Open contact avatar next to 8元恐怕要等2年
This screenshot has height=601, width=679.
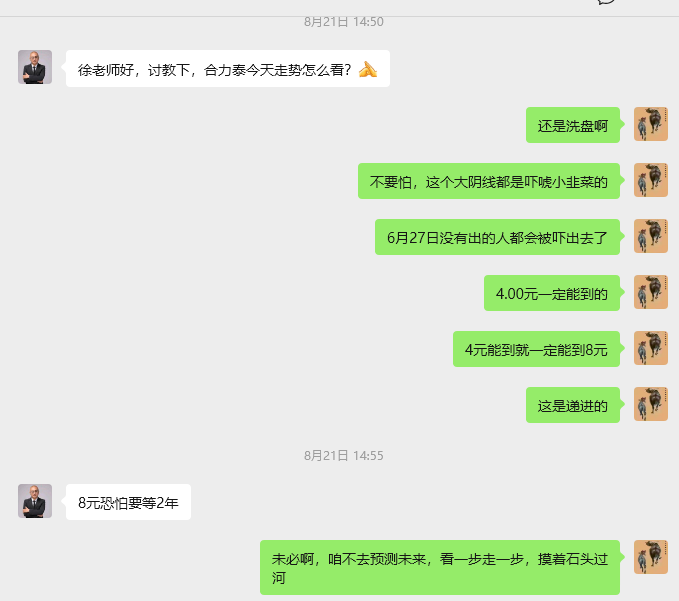click(35, 501)
